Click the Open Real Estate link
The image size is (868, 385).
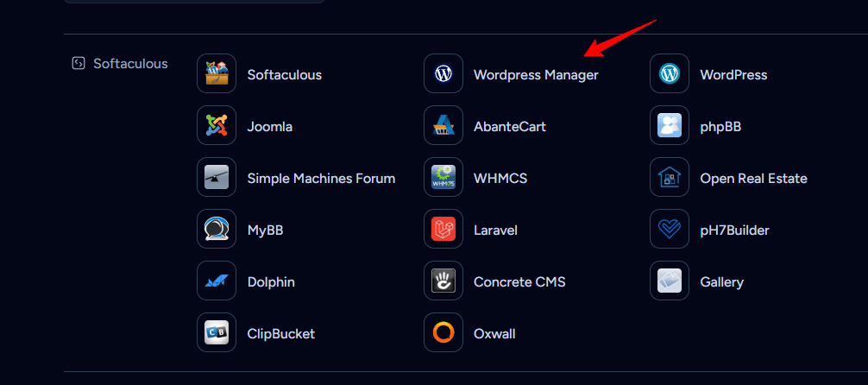[x=753, y=179]
